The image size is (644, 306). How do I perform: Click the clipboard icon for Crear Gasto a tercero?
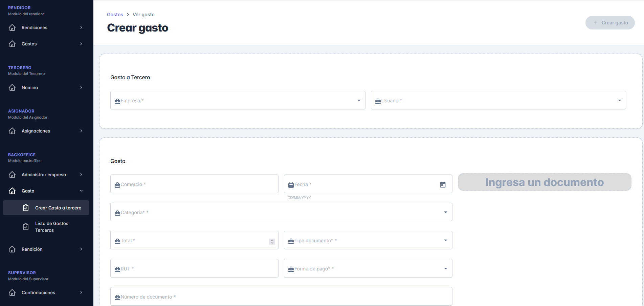click(26, 208)
